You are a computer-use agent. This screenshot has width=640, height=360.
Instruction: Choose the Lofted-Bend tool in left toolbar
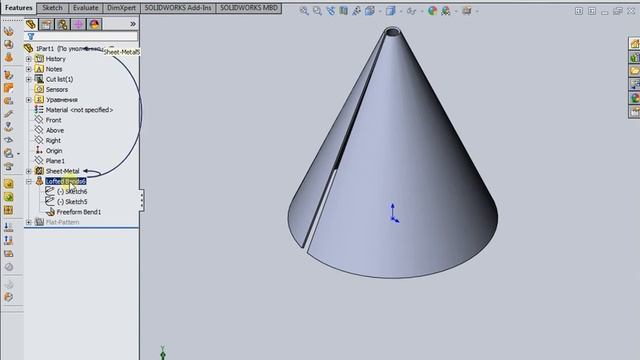pos(9,58)
